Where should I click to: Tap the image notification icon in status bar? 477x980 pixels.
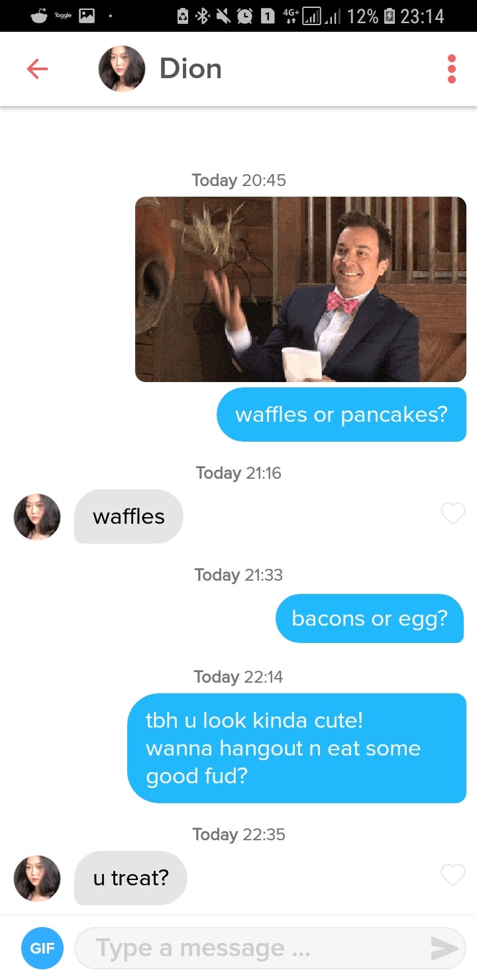[87, 16]
